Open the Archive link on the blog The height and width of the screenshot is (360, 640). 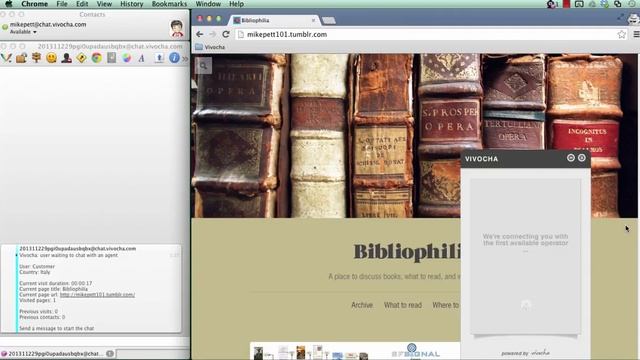[362, 305]
